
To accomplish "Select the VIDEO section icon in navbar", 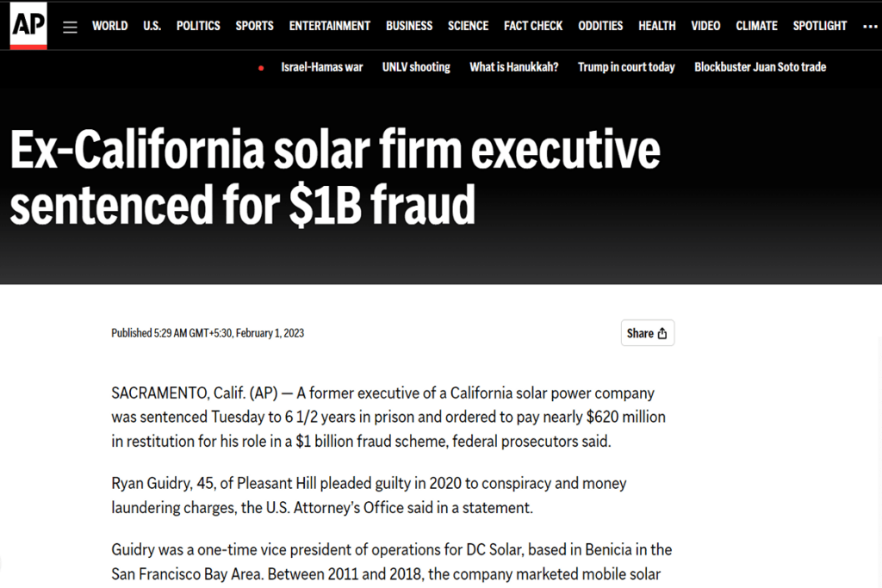I will (x=705, y=26).
